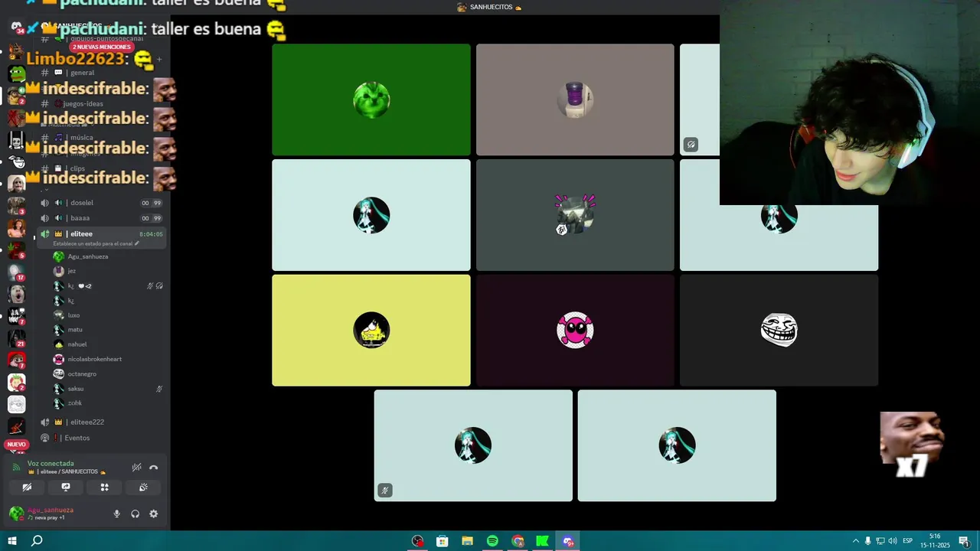Focus the yellow SpongeBob avatar tile
Image resolution: width=980 pixels, height=551 pixels.
(371, 331)
